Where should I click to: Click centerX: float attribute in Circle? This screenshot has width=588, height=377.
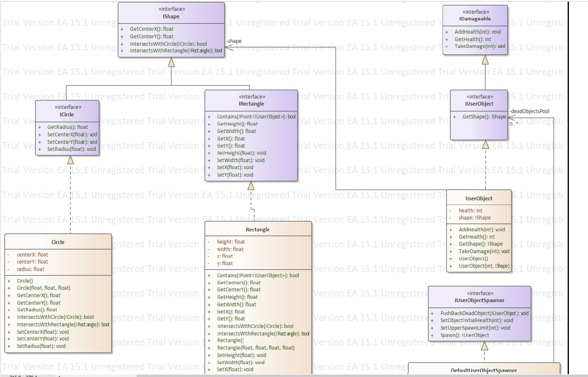click(32, 255)
